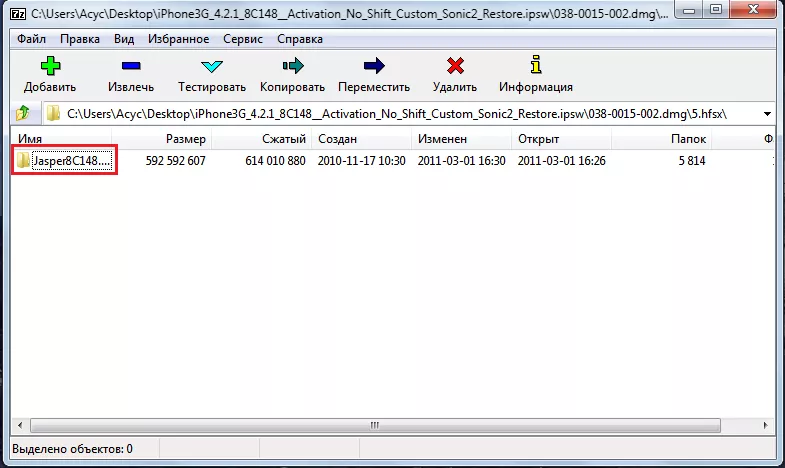Click the blue minus Извлечь icon
The image size is (785, 468).
point(131,66)
